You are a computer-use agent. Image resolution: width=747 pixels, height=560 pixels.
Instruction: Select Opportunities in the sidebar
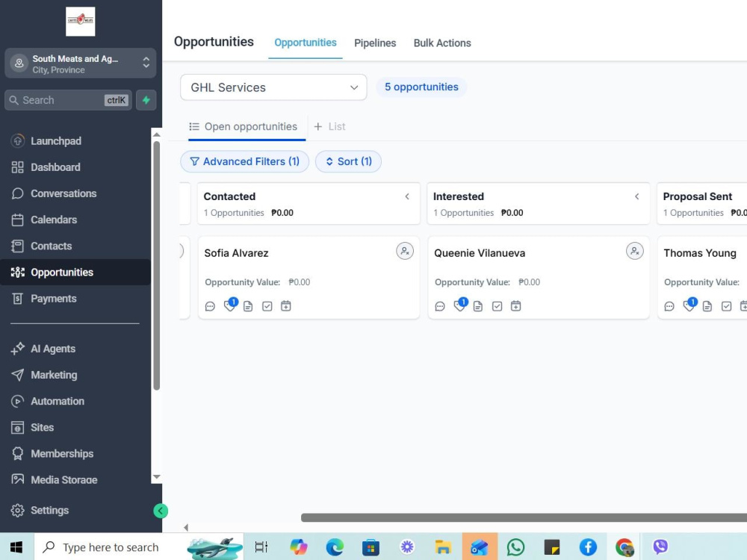click(x=75, y=272)
